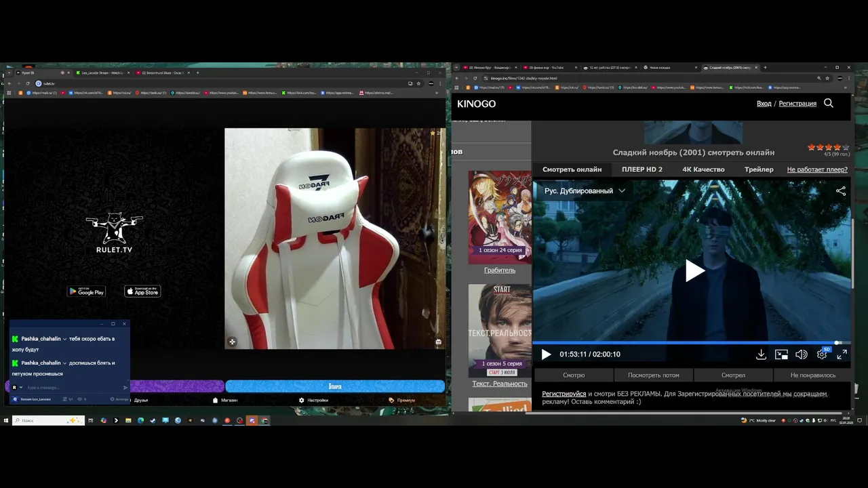Open the Windows Start menu

tap(6, 420)
